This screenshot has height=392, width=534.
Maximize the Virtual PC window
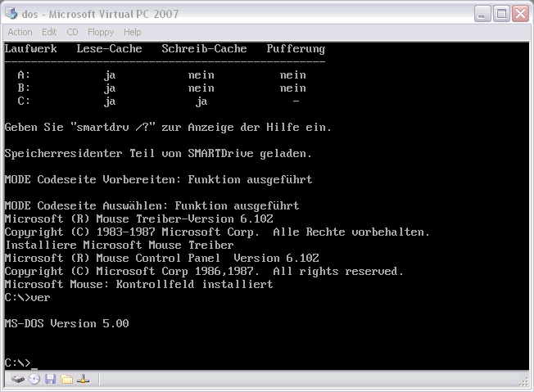point(501,14)
